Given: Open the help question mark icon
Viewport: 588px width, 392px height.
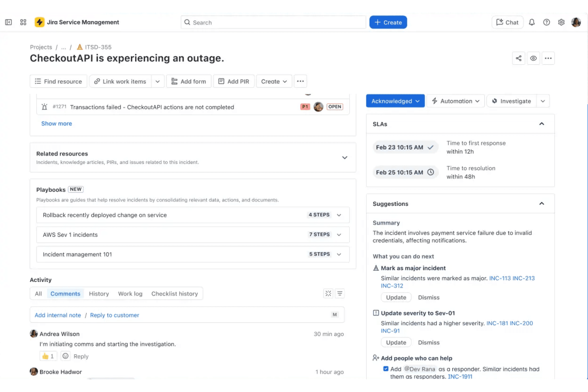Looking at the screenshot, I should coord(547,22).
